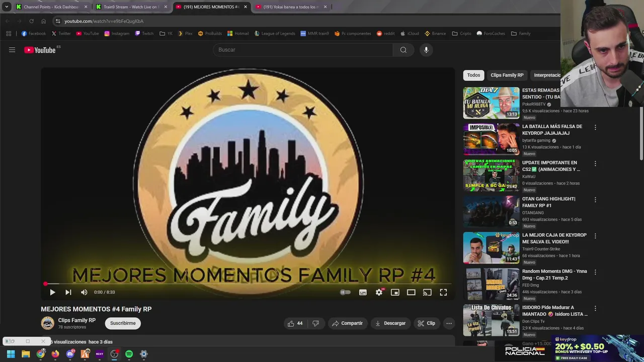Switch to Yokai banea a todos tab
The image size is (644, 362).
[x=290, y=7]
